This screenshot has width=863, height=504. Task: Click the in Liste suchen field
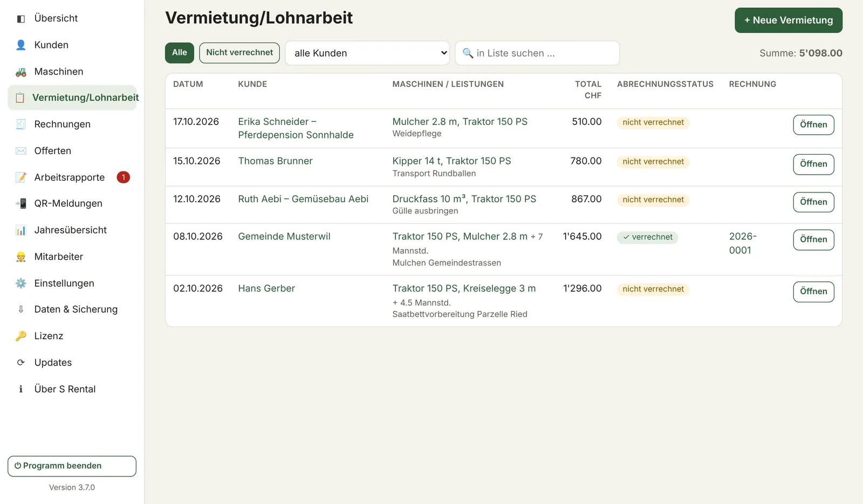pos(537,53)
